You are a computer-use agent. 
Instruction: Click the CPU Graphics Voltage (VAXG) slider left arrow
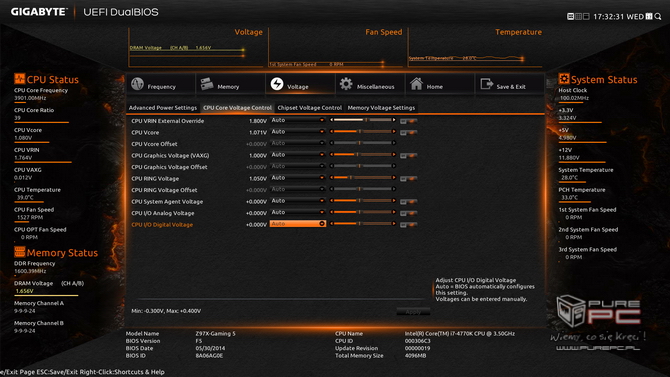tap(331, 155)
